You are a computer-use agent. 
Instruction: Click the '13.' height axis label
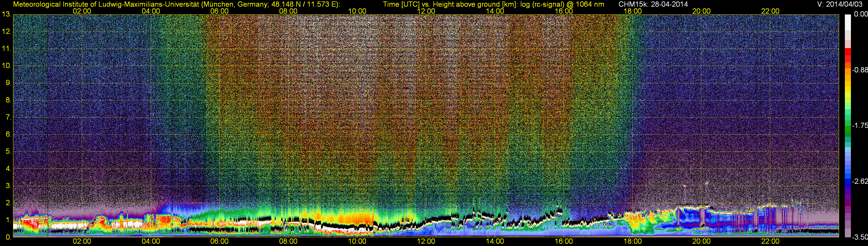7,14
